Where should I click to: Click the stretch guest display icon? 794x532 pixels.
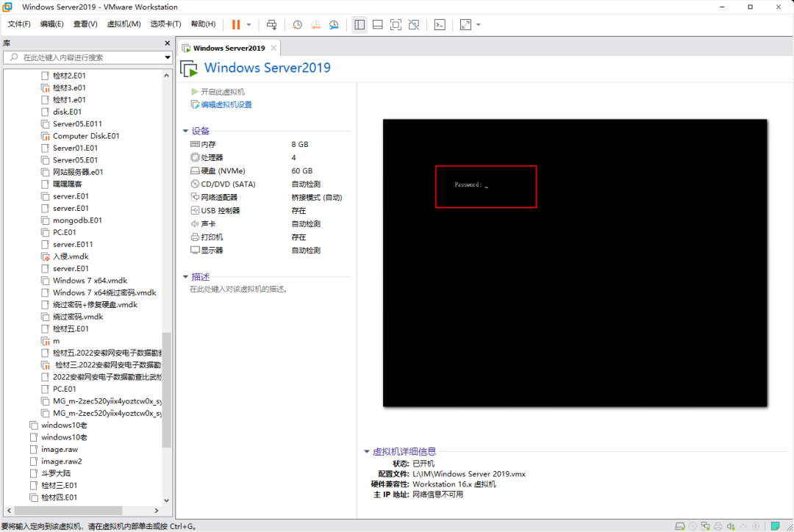pyautogui.click(x=465, y=24)
